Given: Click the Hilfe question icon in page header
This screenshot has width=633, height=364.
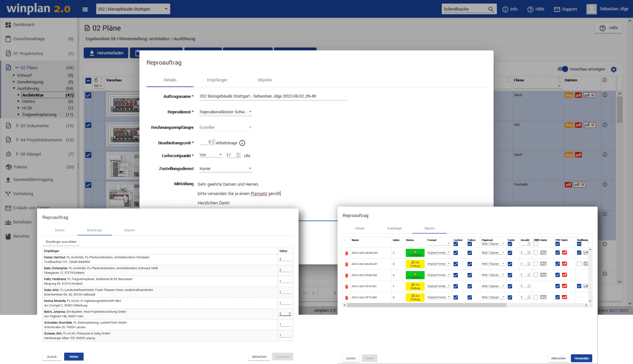Looking at the screenshot, I should [603, 28].
